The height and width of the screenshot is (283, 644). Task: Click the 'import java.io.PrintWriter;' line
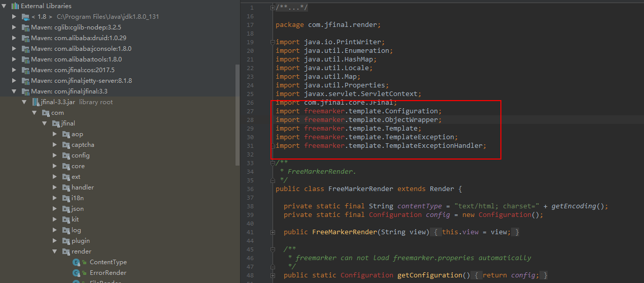coord(330,42)
